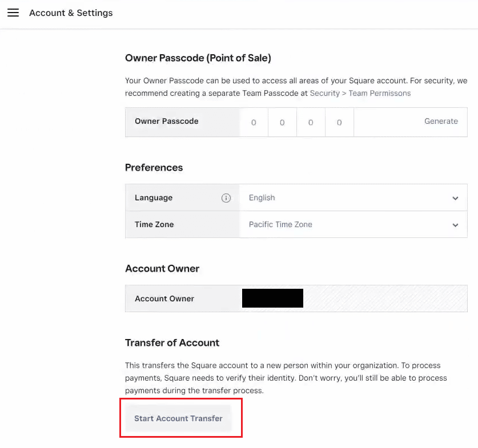Follow the Team Permissons link
The height and width of the screenshot is (448, 478).
coord(380,93)
